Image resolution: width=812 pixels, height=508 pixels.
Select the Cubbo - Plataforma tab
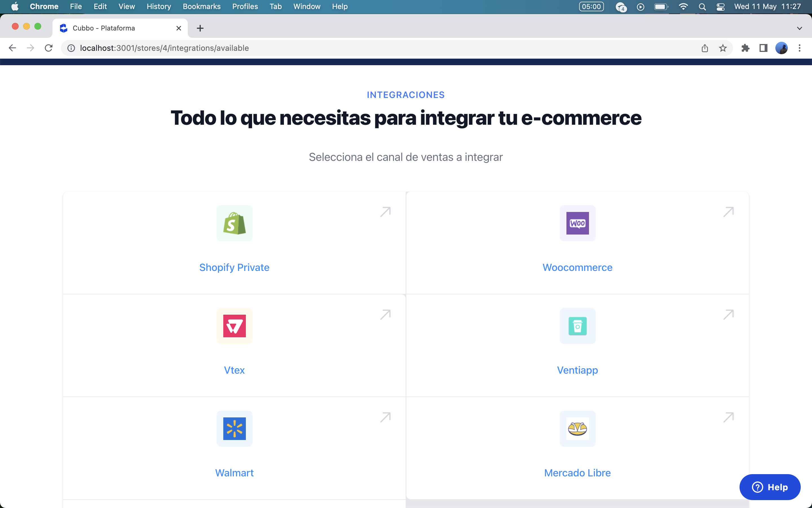[x=120, y=28]
